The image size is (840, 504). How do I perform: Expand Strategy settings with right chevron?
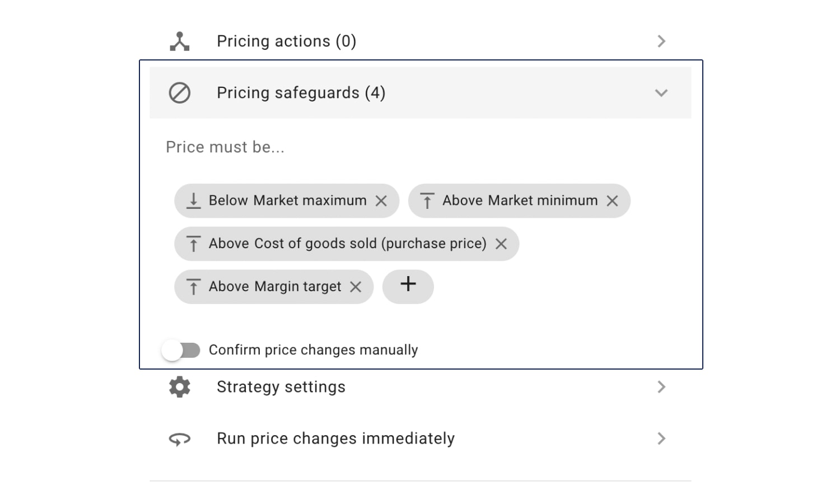point(661,387)
